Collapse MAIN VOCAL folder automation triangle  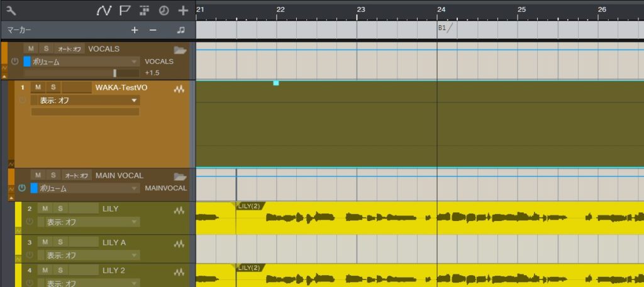pyautogui.click(x=11, y=198)
